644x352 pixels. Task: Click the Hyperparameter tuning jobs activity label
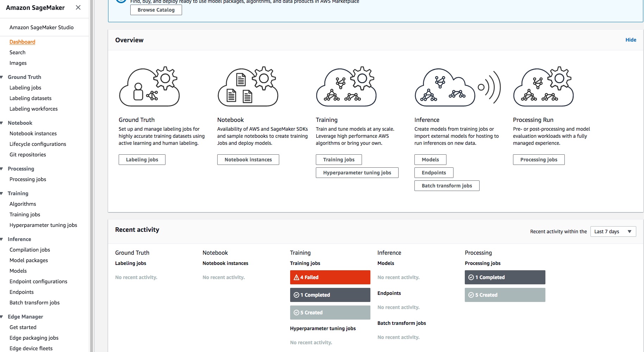pyautogui.click(x=323, y=328)
